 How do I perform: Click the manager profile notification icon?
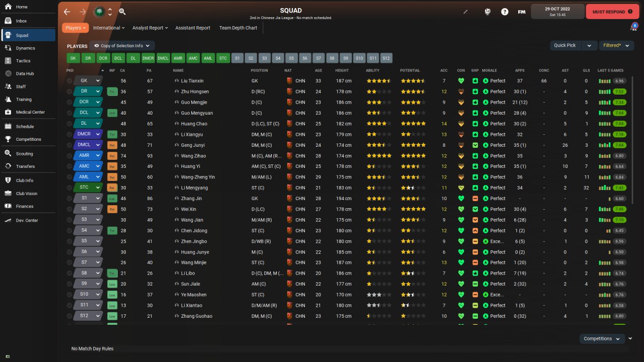[633, 27]
